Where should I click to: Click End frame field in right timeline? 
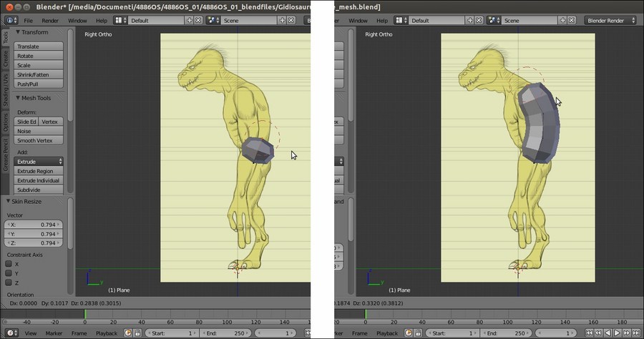pos(506,333)
